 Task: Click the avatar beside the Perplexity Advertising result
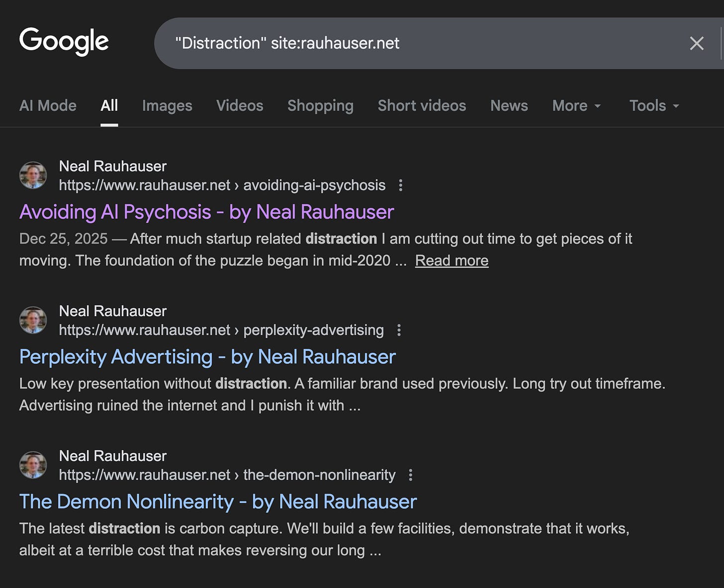pos(33,320)
